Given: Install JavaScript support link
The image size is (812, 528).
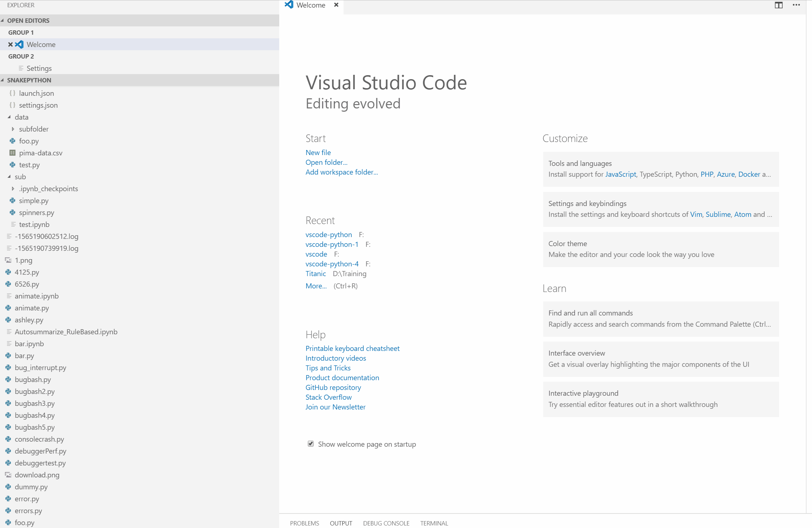Looking at the screenshot, I should click(621, 174).
